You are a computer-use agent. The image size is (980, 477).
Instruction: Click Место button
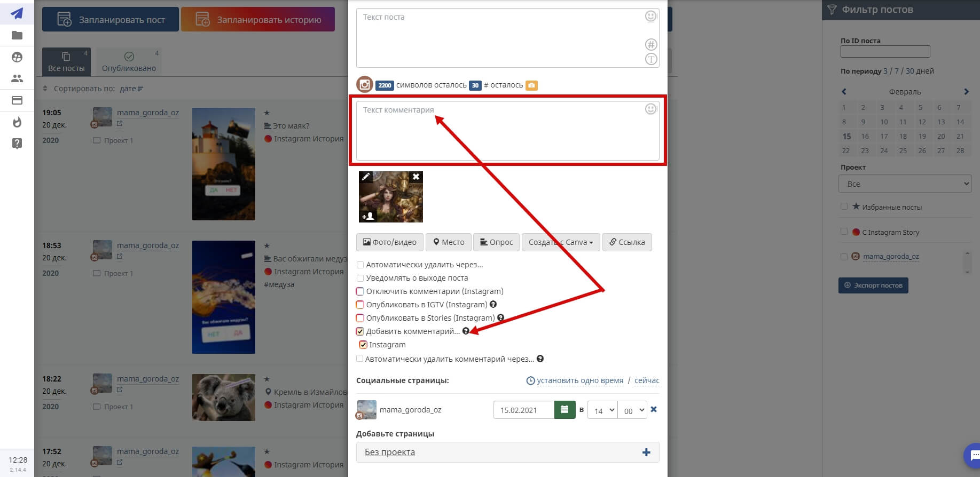[x=449, y=242]
